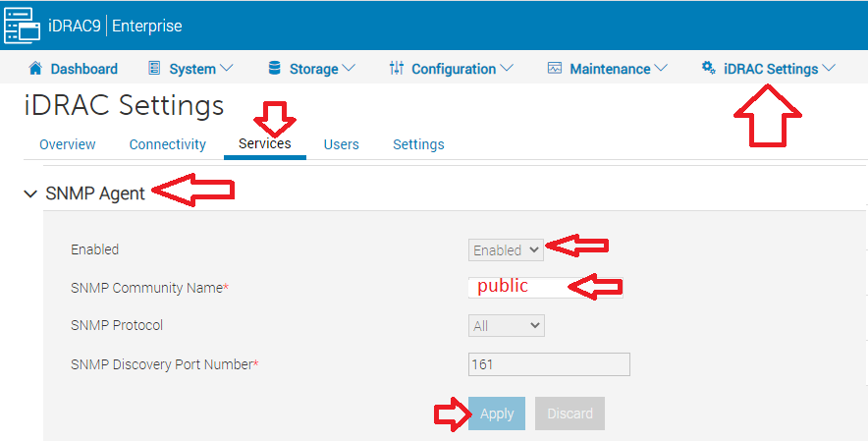Expand the System menu chevron
The image size is (868, 441).
(227, 68)
